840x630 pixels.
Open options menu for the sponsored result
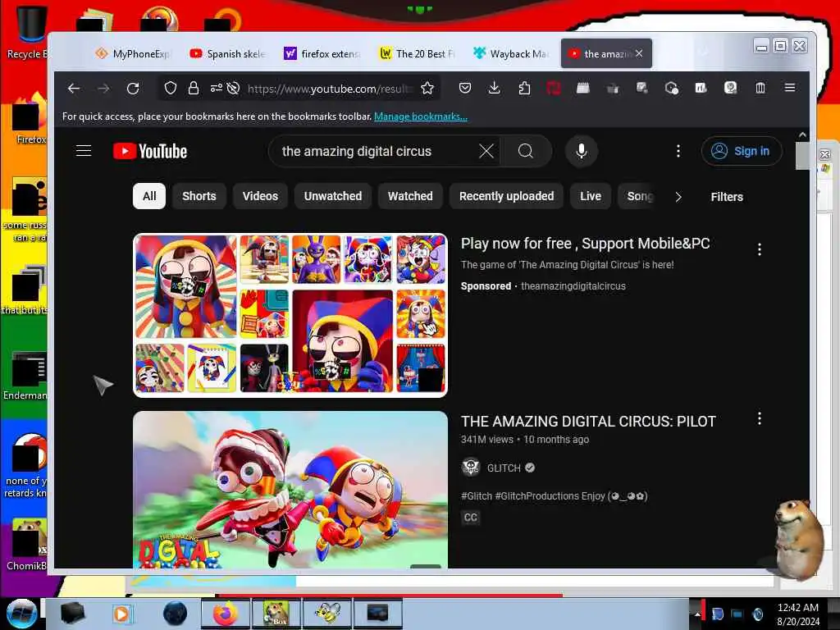[759, 249]
